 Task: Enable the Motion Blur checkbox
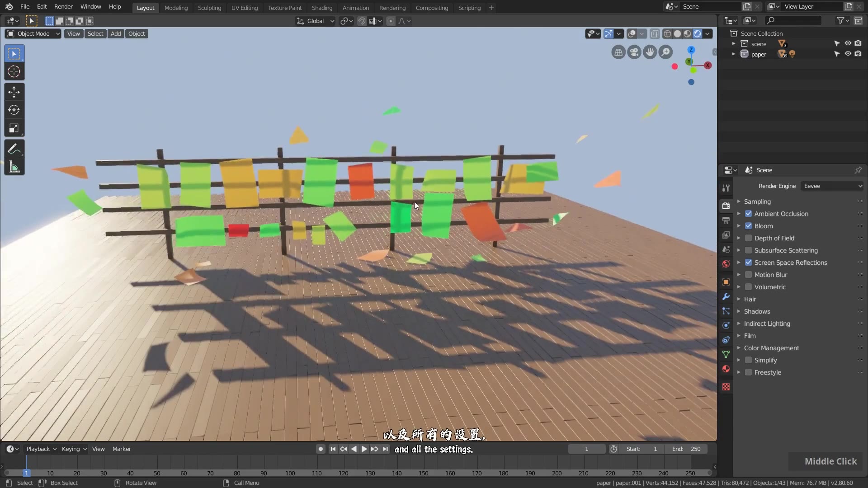click(748, 275)
